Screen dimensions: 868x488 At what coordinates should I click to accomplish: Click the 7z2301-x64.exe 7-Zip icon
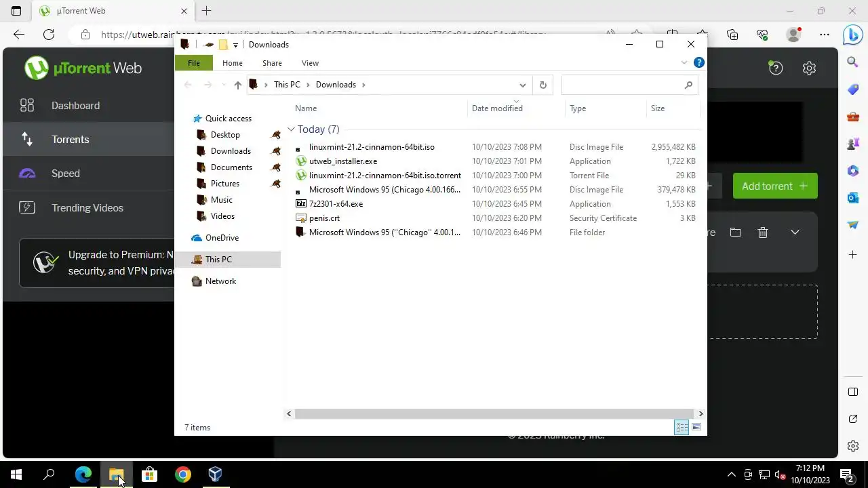point(301,204)
